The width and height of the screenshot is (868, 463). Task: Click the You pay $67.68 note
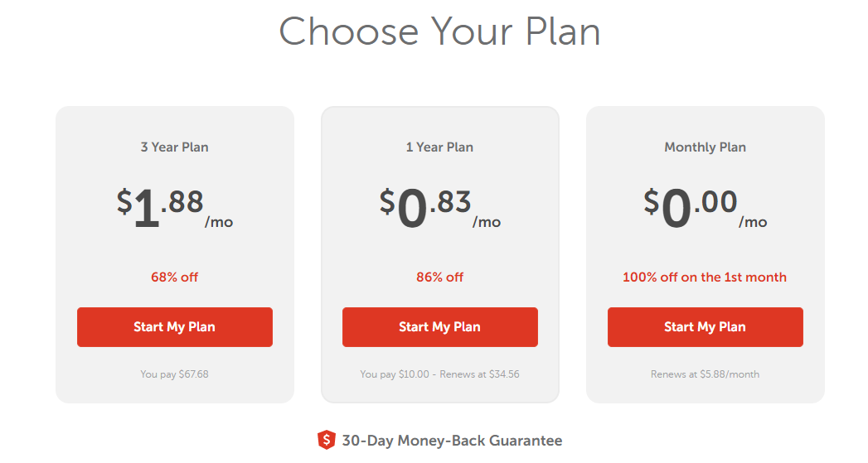pos(174,374)
